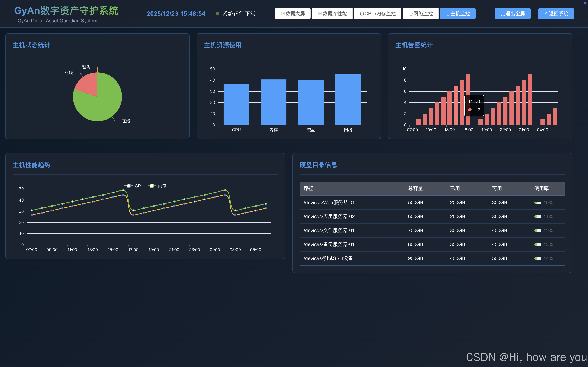Click the monitor icon in 主机监控

point(448,14)
